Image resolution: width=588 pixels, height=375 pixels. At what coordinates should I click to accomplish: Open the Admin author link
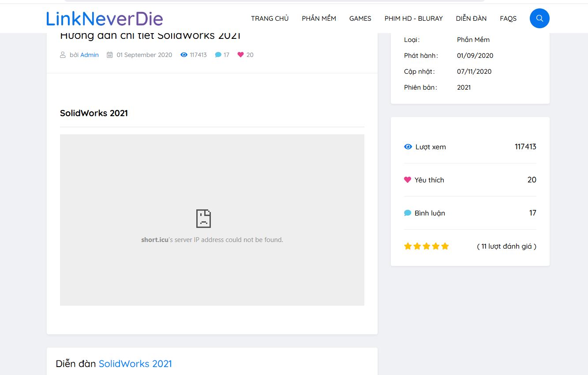coord(90,55)
